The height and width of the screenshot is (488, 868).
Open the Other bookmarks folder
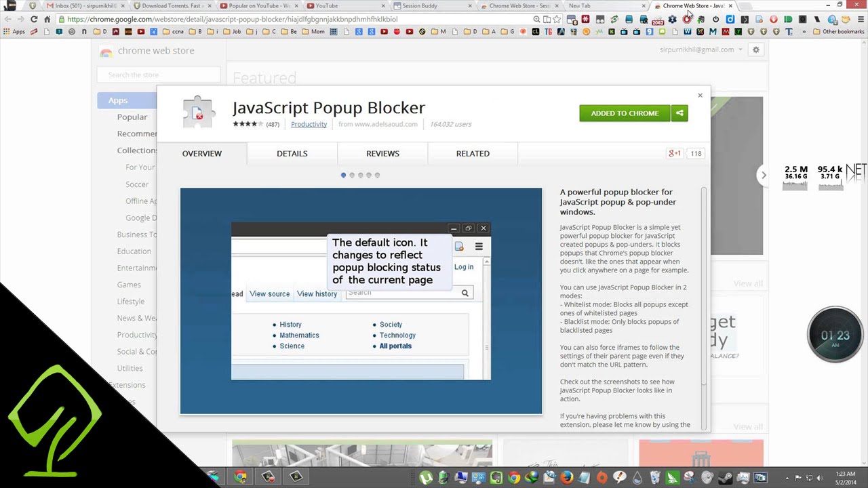pos(839,31)
